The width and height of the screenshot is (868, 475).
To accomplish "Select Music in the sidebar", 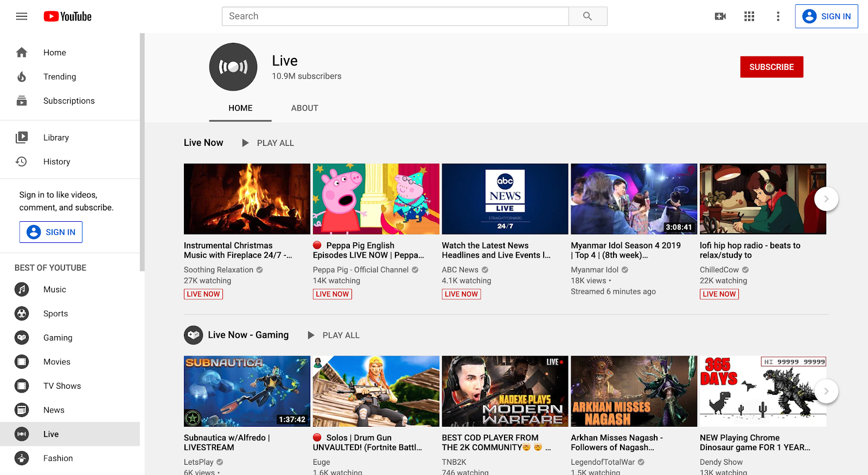I will pos(54,290).
